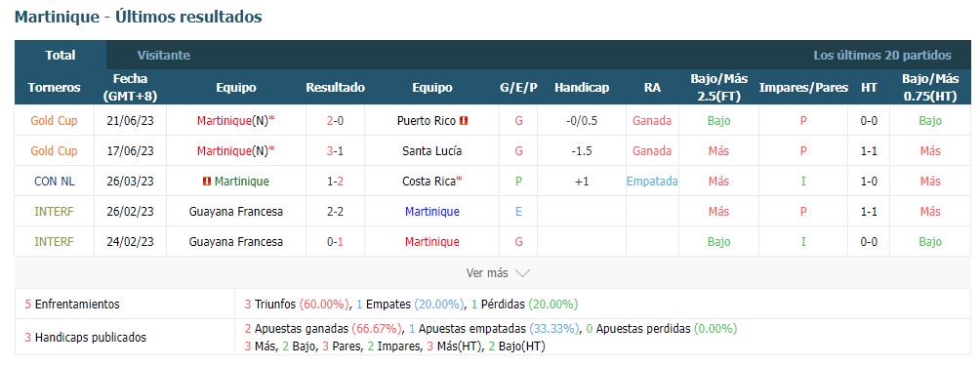Image resolution: width=980 pixels, height=366 pixels.
Task: Select the Total tab
Action: (61, 56)
